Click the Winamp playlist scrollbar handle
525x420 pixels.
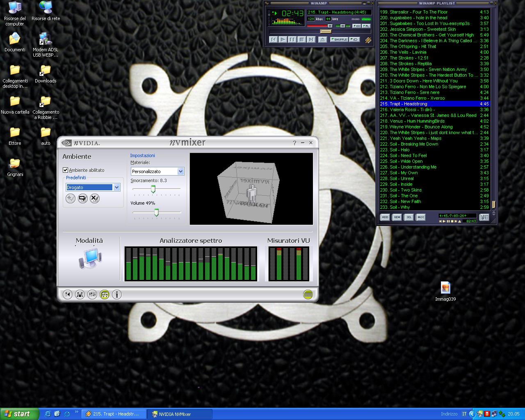point(493,204)
